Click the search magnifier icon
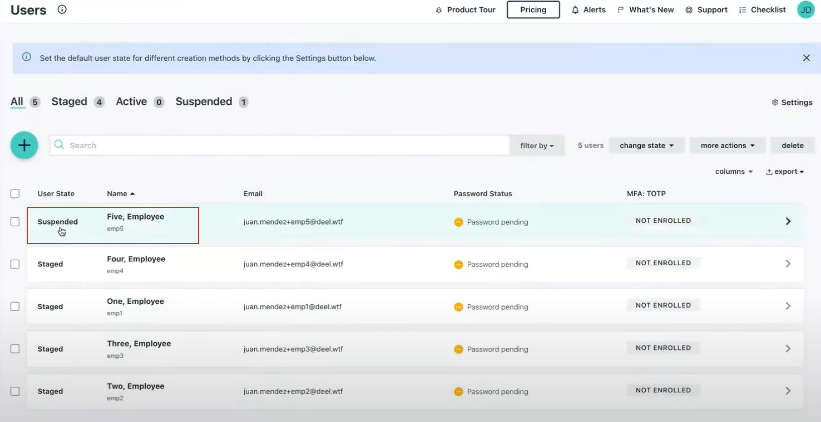Viewport: 821px width, 422px height. (59, 145)
